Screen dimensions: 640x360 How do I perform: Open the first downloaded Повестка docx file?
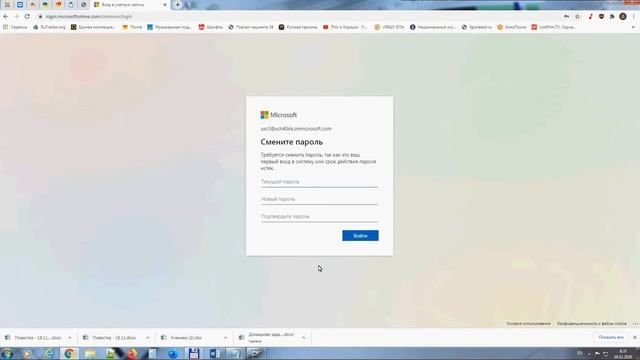coord(33,338)
